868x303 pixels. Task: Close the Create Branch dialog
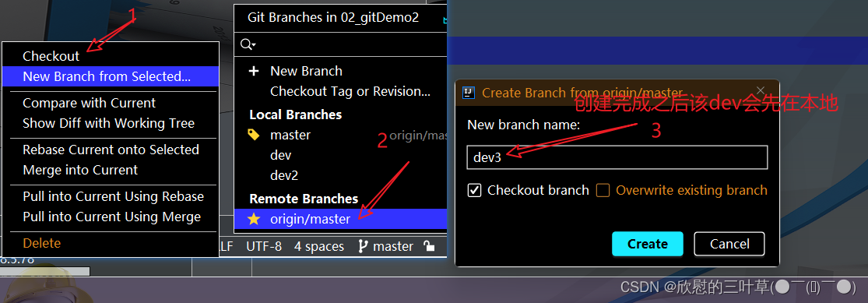point(761,90)
